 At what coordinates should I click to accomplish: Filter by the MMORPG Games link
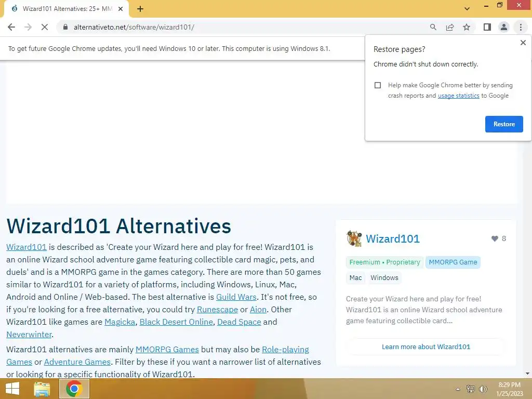167,350
